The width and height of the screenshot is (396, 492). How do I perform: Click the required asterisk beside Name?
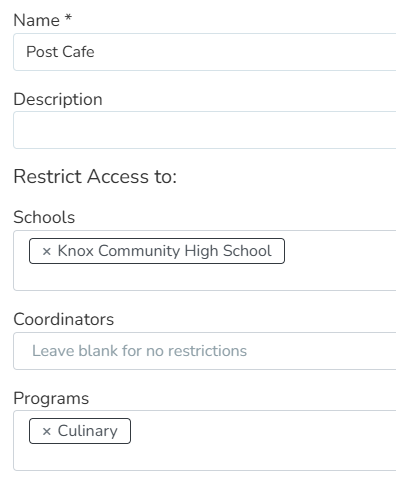68,17
